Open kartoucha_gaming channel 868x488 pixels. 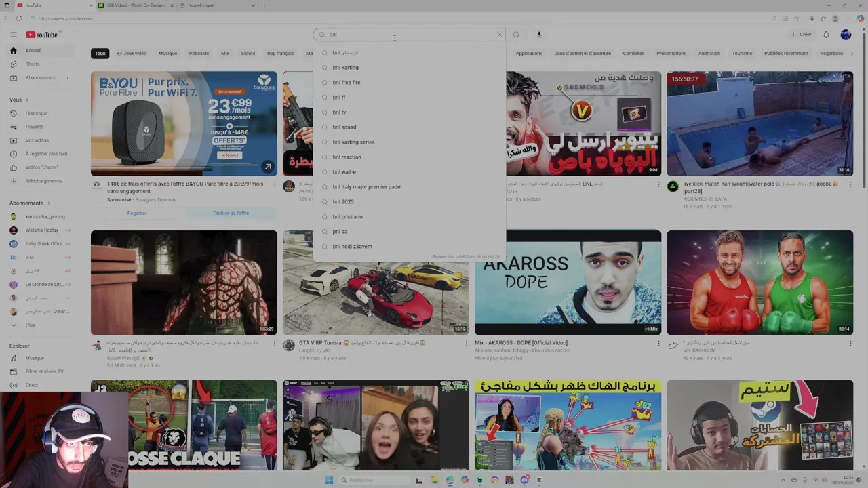tap(41, 217)
